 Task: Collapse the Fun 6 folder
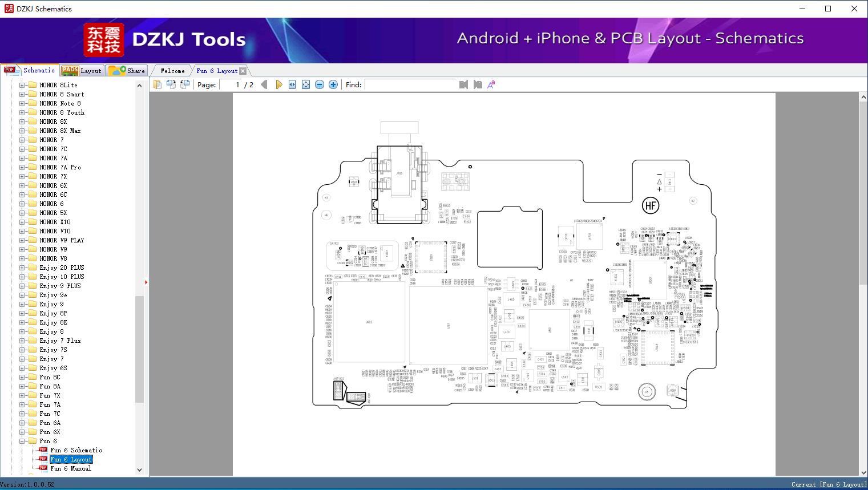(22, 441)
